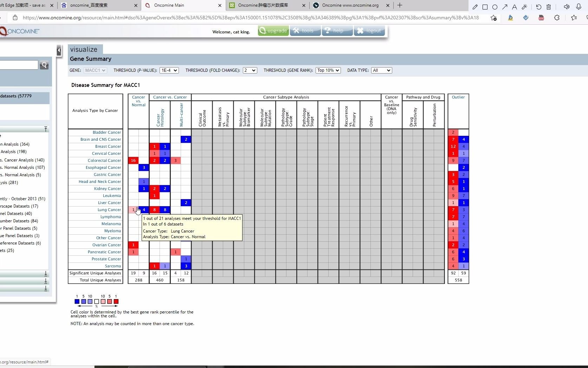Image resolution: width=588 pixels, height=368 pixels.
Task: Select the circle annotation tool
Action: (x=495, y=7)
